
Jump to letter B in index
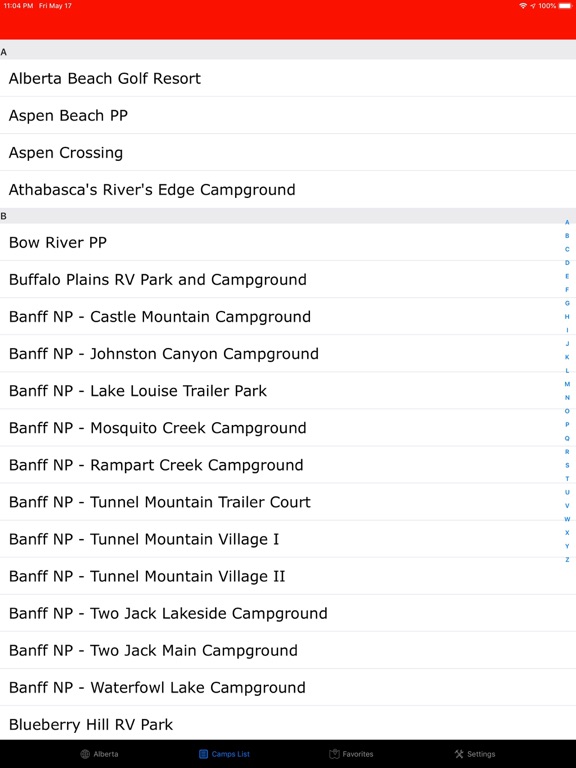(567, 236)
